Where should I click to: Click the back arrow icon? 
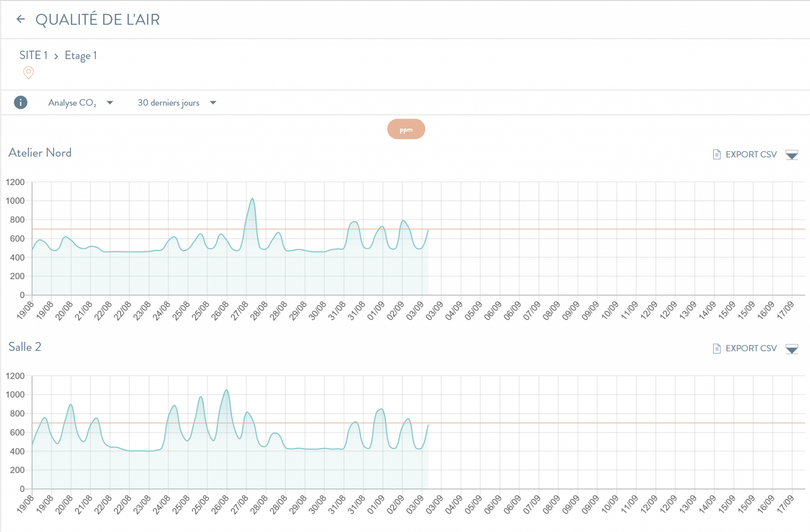click(x=21, y=19)
